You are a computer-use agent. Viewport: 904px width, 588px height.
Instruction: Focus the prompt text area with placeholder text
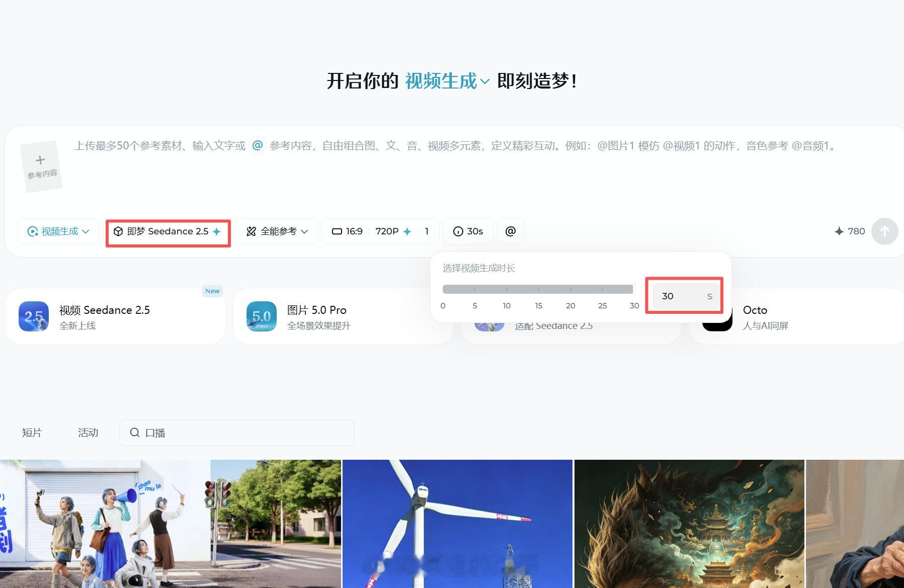tap(455, 146)
